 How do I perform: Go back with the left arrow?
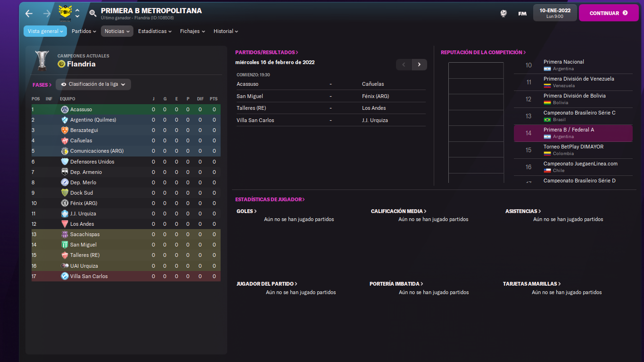29,13
